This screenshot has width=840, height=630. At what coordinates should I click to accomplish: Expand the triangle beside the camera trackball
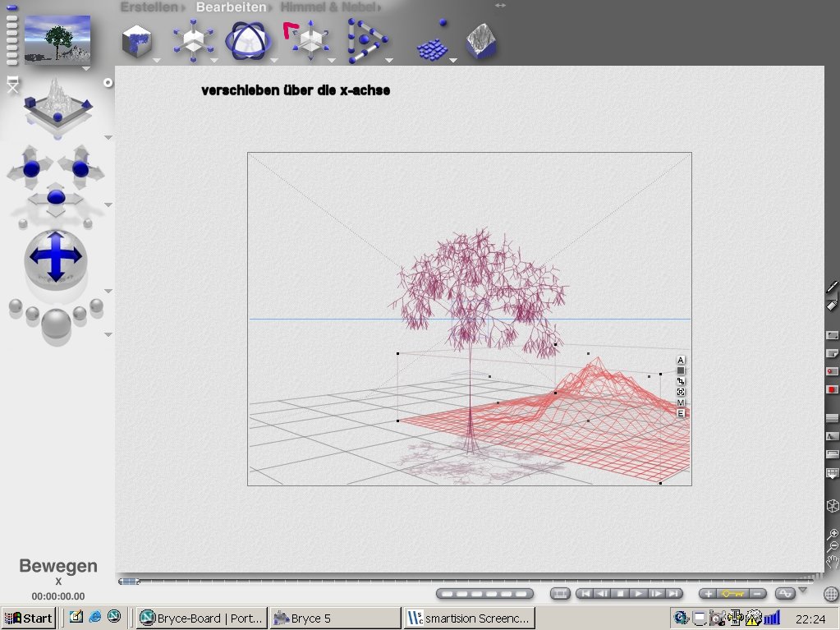108,291
